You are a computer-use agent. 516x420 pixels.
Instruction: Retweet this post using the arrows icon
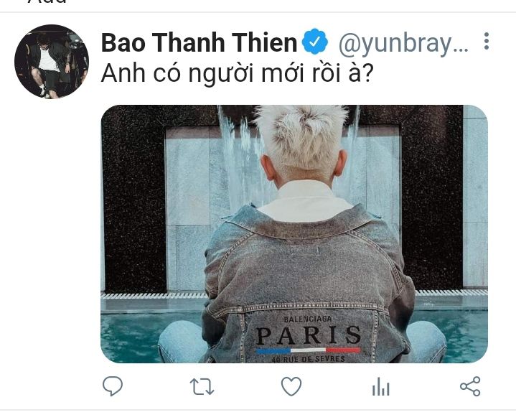pos(202,386)
